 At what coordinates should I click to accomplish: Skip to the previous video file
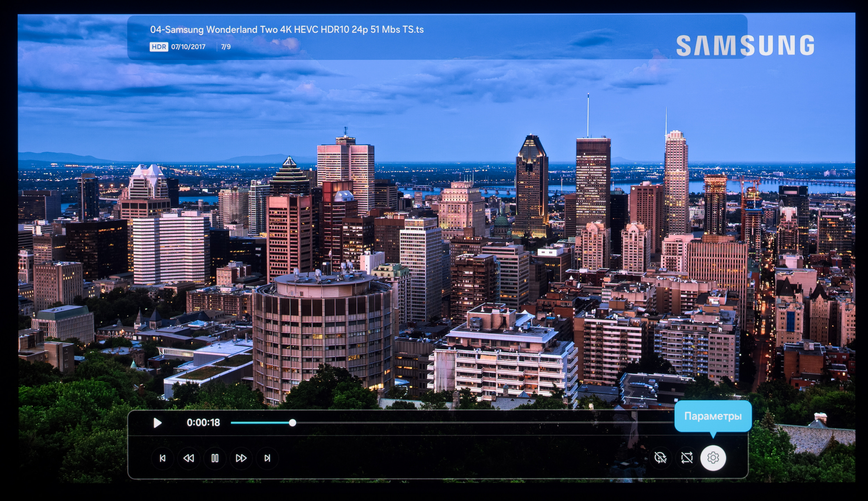click(x=162, y=458)
